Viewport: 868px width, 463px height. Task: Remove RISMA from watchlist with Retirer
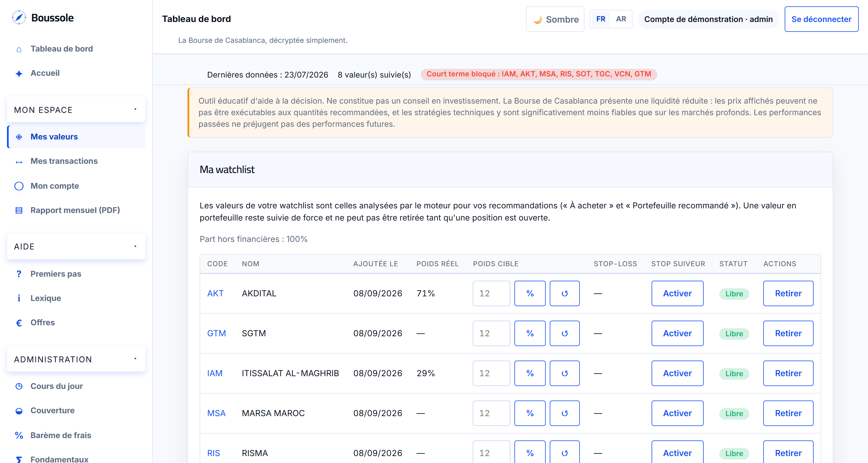(788, 452)
